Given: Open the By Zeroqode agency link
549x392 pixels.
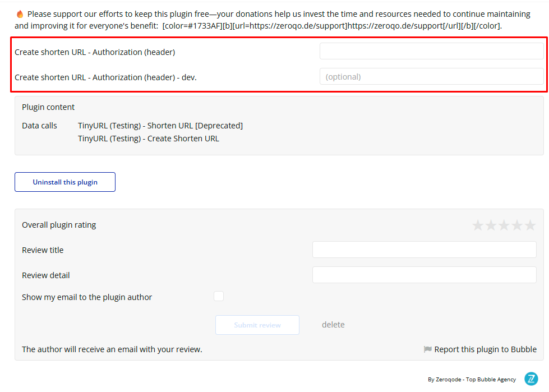Looking at the screenshot, I should [472, 380].
